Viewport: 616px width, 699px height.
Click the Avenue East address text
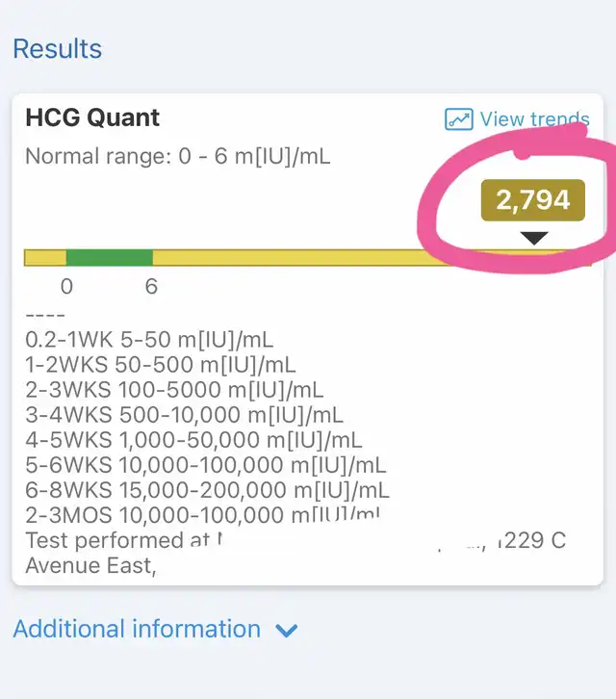click(x=90, y=565)
